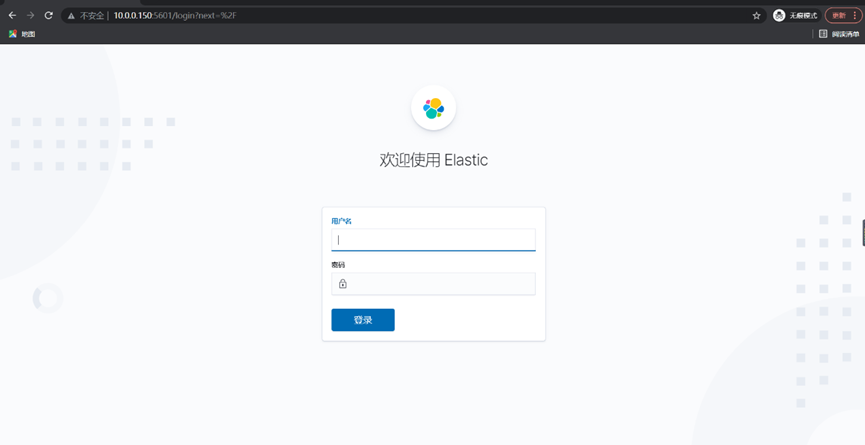Viewport: 865px width, 445px height.
Task: Click the lock icon in password field
Action: coord(343,284)
